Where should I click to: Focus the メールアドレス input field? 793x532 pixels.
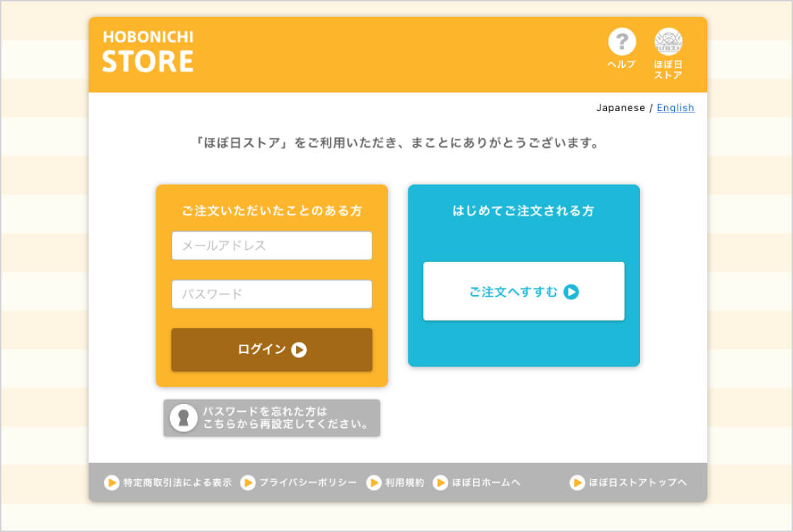(271, 245)
